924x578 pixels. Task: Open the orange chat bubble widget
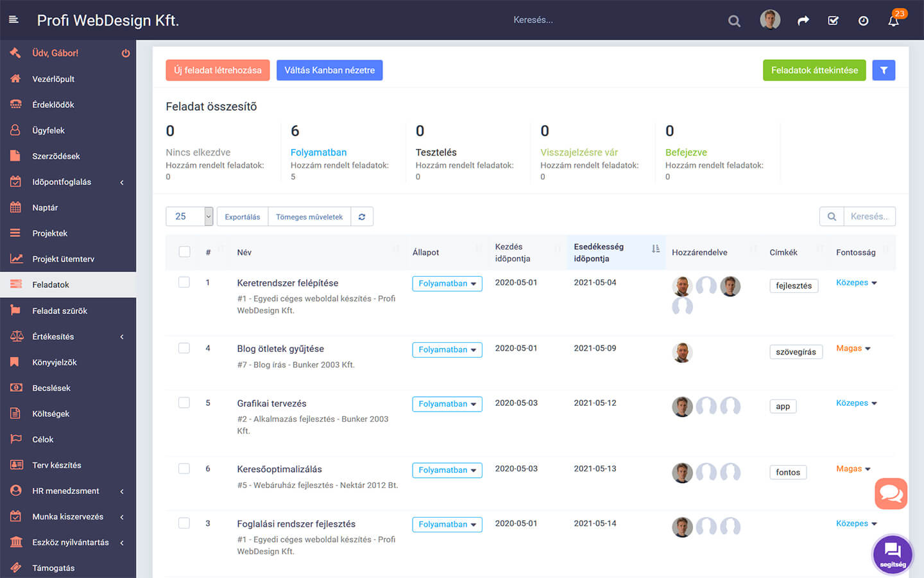pos(891,493)
